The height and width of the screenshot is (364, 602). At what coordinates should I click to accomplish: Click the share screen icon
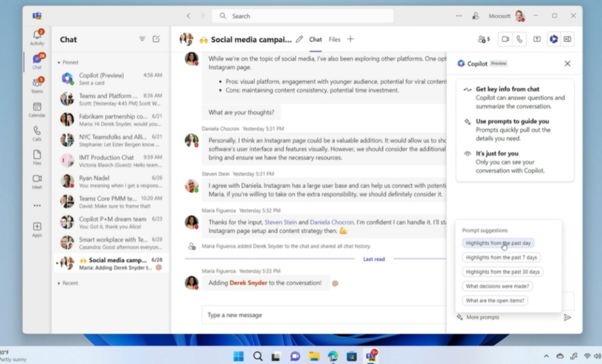(x=537, y=39)
